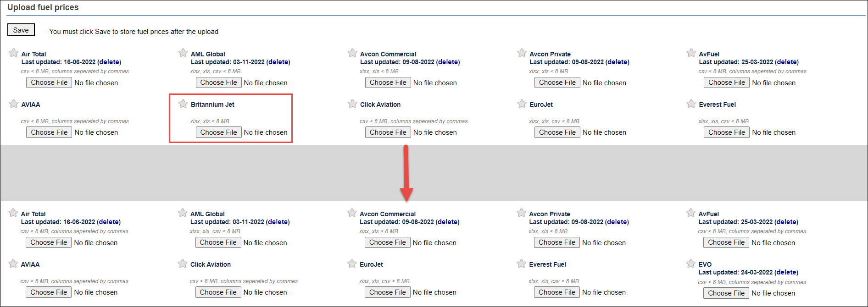Click 'xlsx, xls < 8 MB' under Britannium Jet
868x307 pixels.
point(210,121)
